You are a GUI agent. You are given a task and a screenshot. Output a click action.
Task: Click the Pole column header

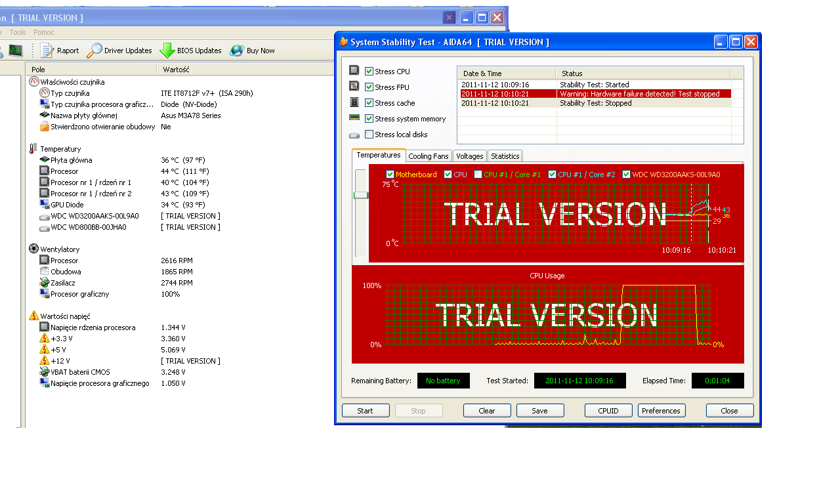click(91, 69)
